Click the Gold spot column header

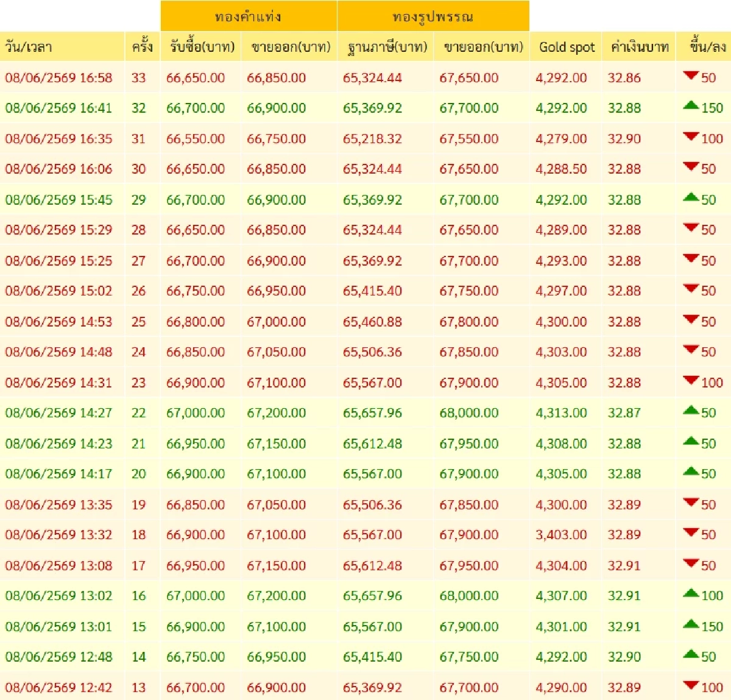567,46
